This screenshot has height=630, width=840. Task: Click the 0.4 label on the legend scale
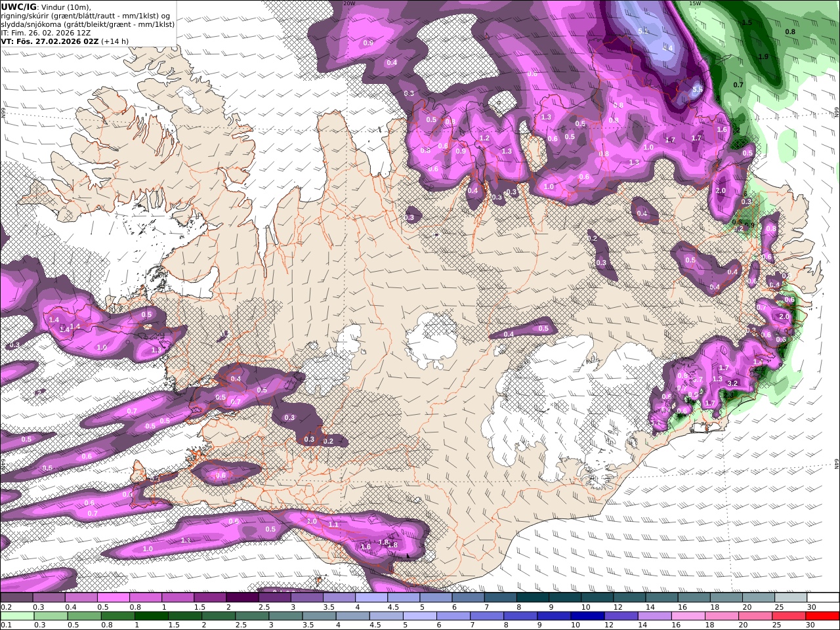70,607
